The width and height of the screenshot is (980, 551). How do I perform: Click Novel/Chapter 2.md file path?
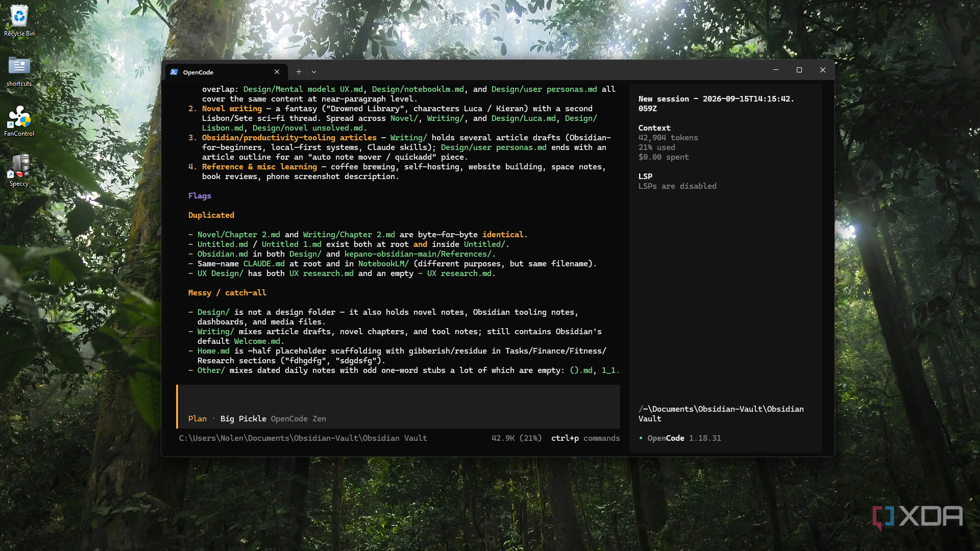click(x=239, y=235)
